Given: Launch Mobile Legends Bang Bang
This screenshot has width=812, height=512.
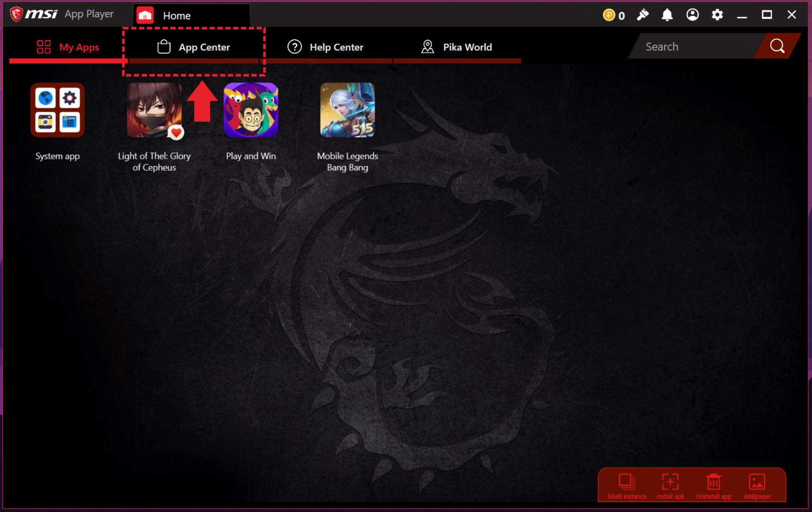Looking at the screenshot, I should (347, 111).
